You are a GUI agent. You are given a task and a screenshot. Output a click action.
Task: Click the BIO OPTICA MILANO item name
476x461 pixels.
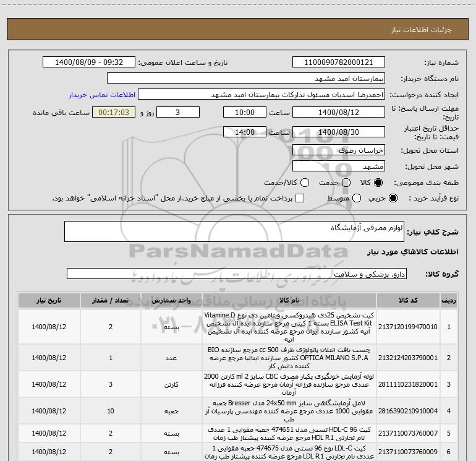tap(289, 358)
